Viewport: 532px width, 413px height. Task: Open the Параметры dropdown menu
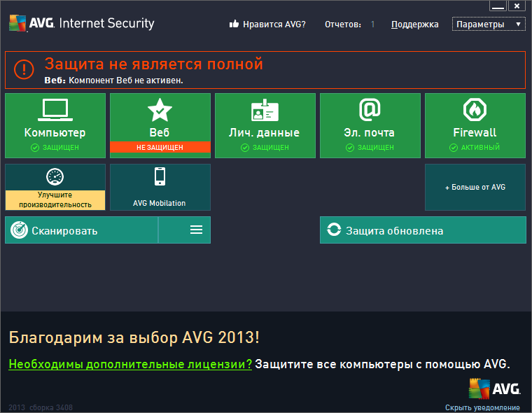(489, 24)
